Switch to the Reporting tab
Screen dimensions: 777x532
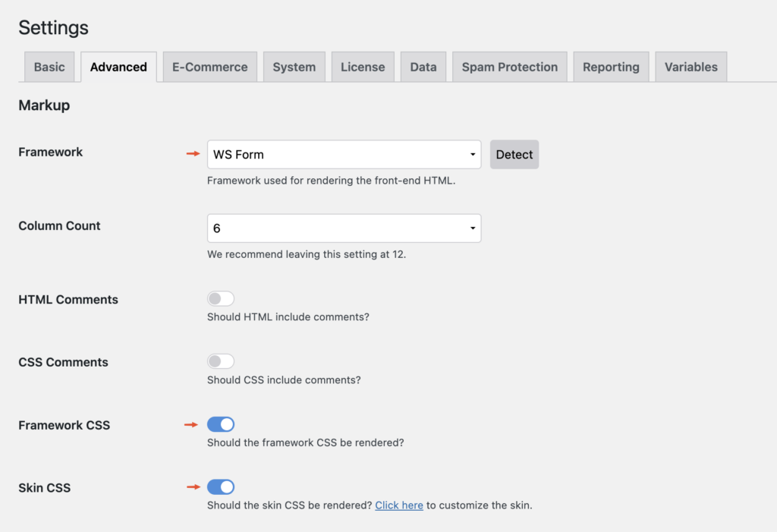(611, 67)
